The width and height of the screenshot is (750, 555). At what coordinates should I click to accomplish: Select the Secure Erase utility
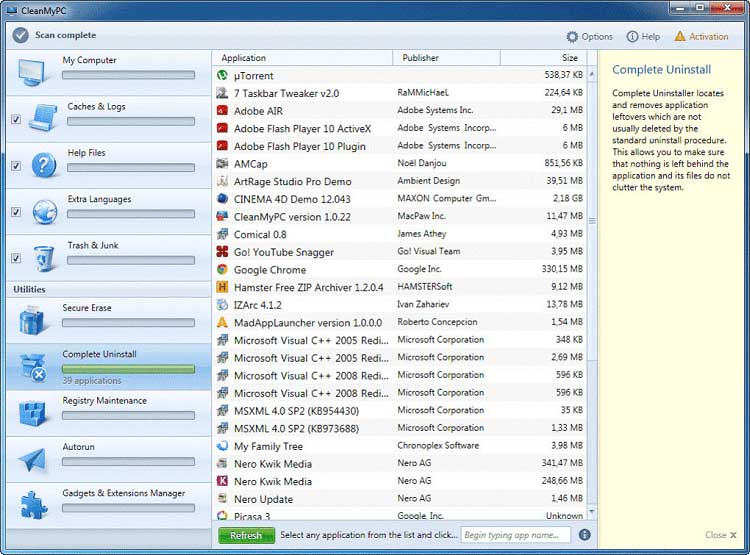pyautogui.click(x=109, y=320)
